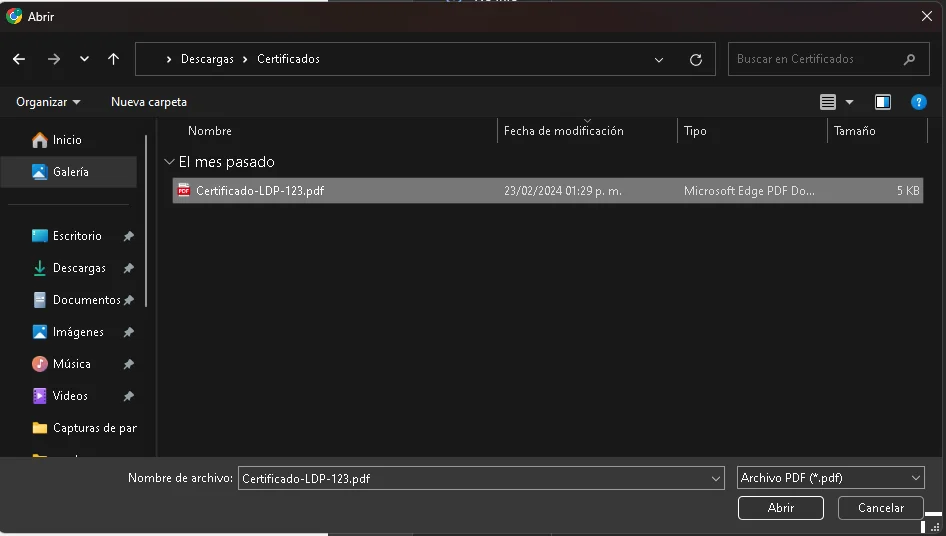Refresh the Certificados folder view

click(x=696, y=60)
